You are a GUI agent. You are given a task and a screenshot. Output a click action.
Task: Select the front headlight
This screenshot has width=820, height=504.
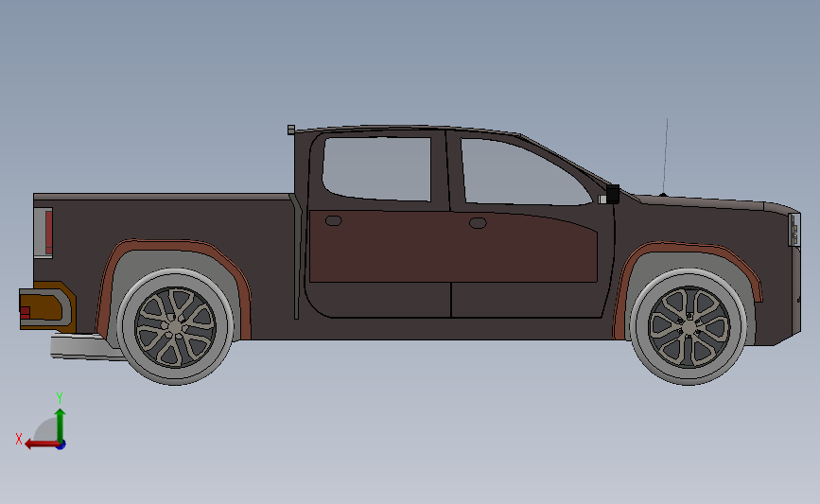click(794, 230)
